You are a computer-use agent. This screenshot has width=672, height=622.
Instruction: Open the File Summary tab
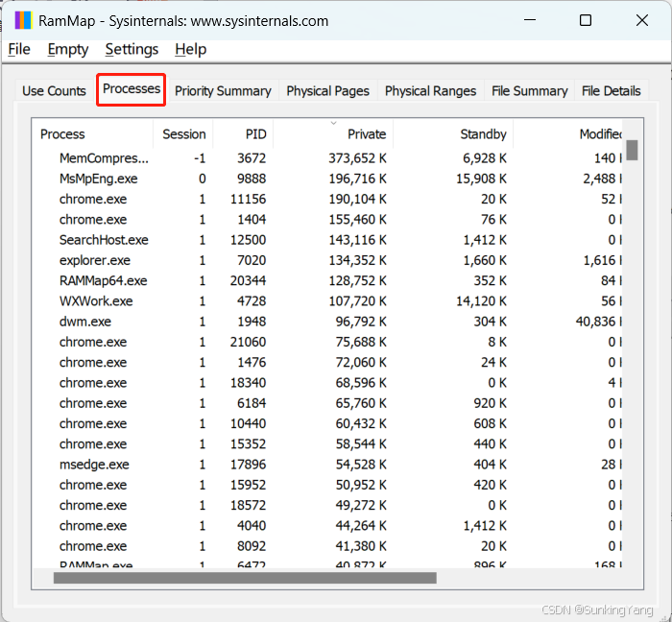click(x=529, y=91)
